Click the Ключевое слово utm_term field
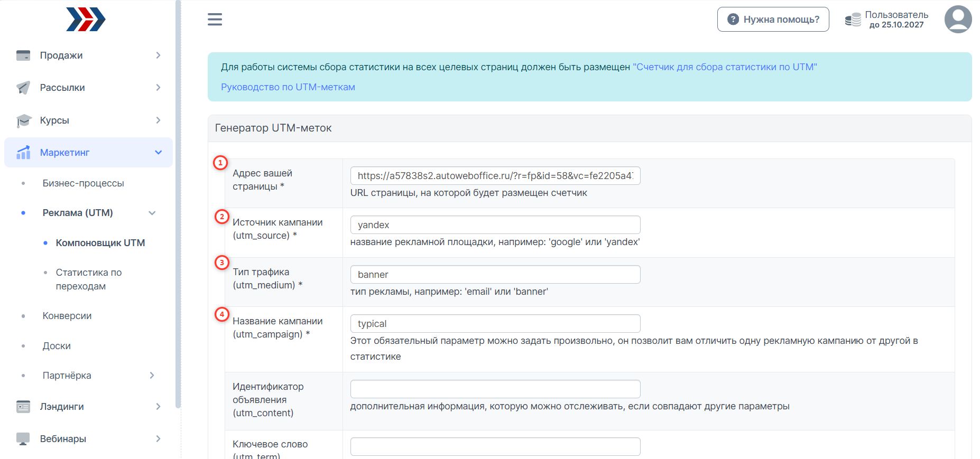Viewport: 980px width, 459px height. tap(495, 447)
